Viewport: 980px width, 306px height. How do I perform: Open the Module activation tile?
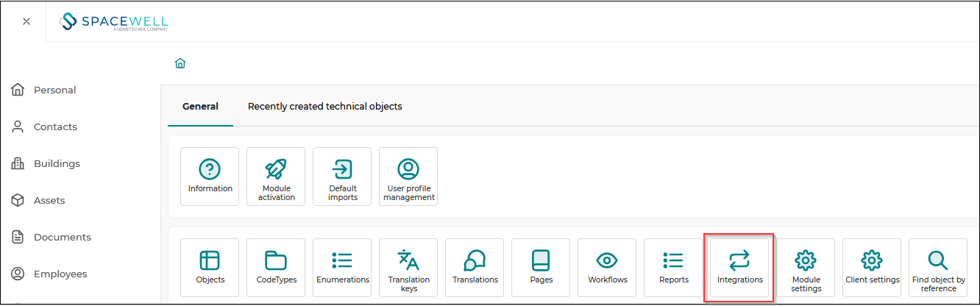click(x=276, y=177)
